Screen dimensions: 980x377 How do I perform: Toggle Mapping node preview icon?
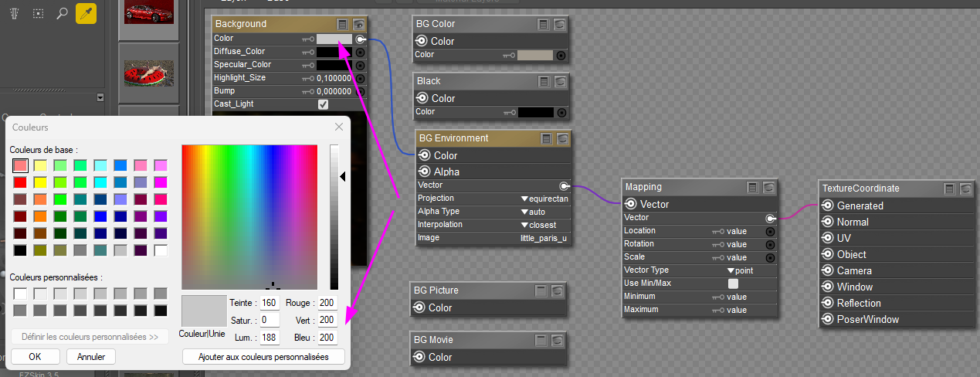769,187
